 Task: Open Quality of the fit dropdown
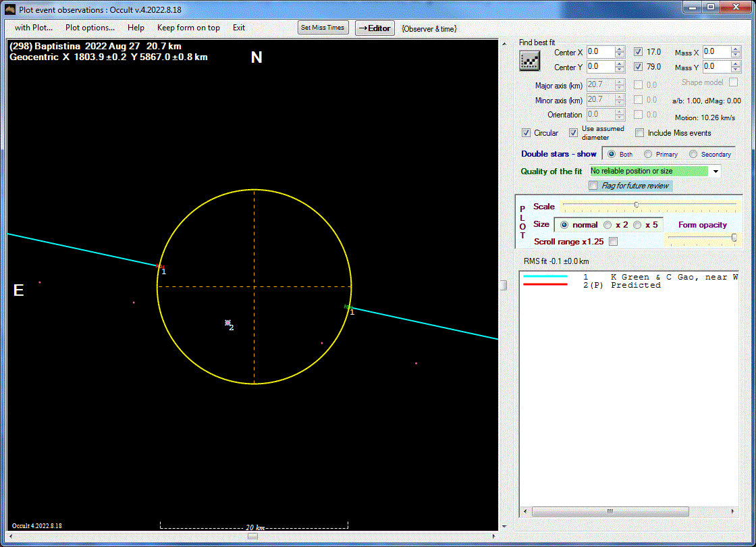(x=716, y=172)
